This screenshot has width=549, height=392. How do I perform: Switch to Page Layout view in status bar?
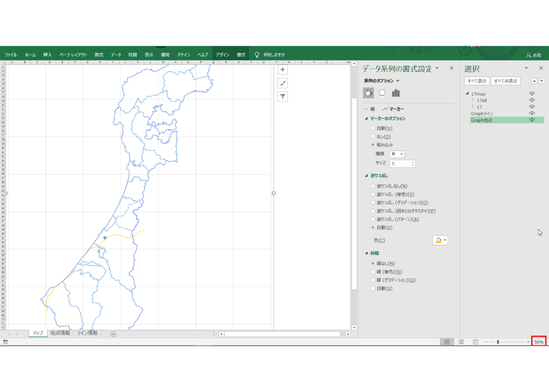point(461,342)
